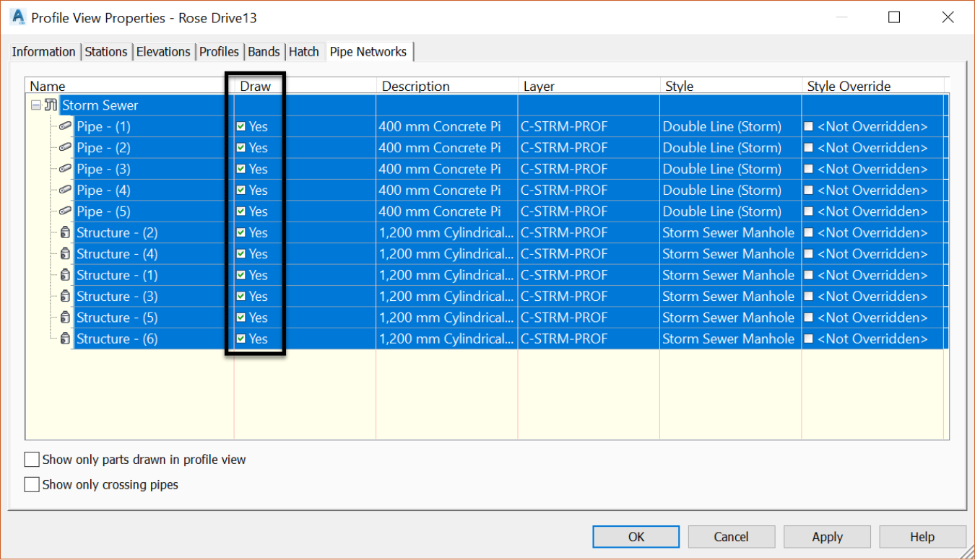Uncheck Draw for Structure - (4)

pyautogui.click(x=241, y=254)
